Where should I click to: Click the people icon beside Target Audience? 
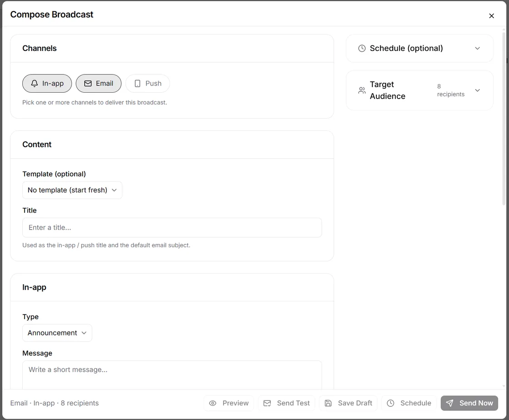click(x=362, y=90)
